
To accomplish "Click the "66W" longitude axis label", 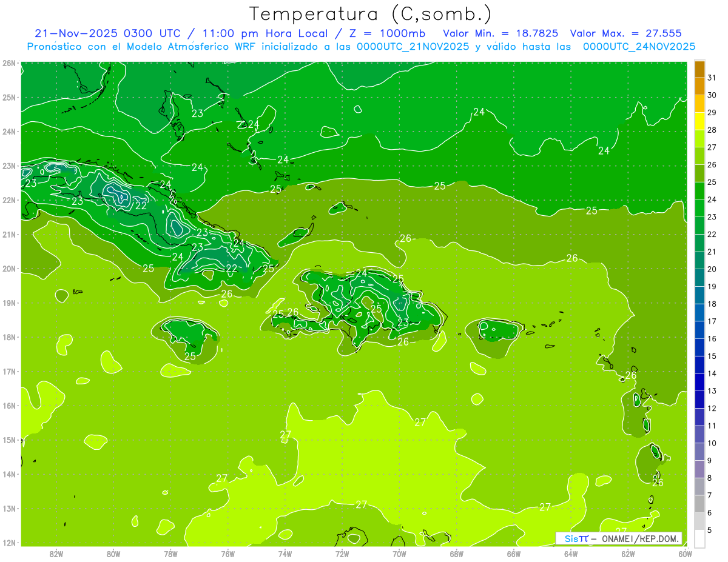I will pyautogui.click(x=513, y=554).
